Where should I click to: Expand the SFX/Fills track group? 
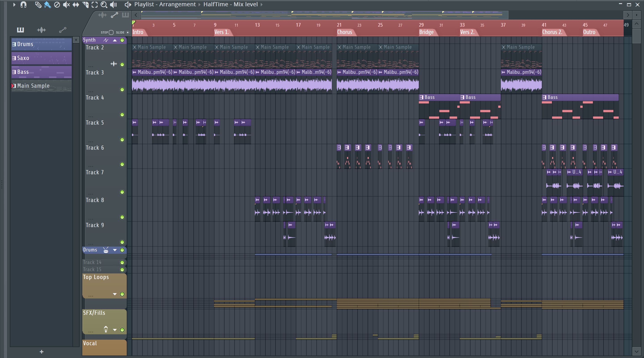coord(115,330)
